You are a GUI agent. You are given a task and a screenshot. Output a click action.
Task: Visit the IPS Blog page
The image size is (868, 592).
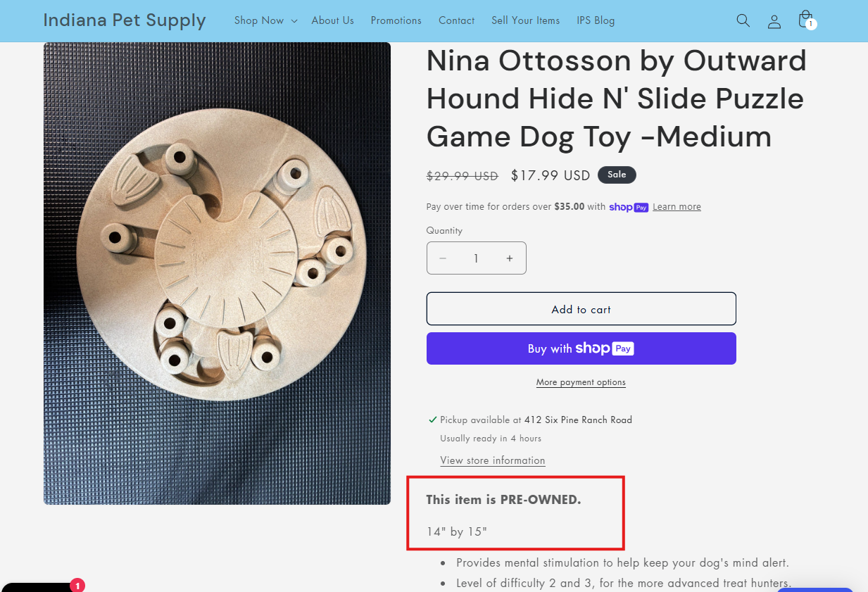pos(596,20)
